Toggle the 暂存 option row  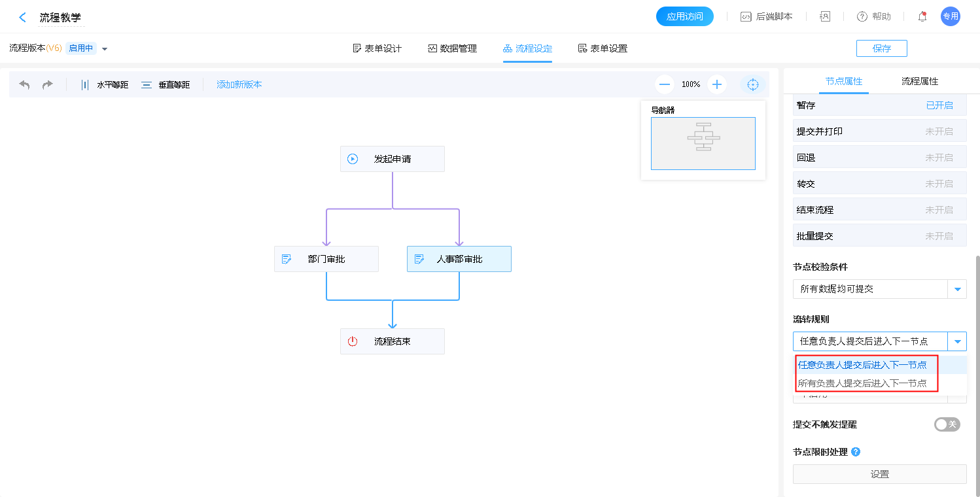[x=879, y=105]
